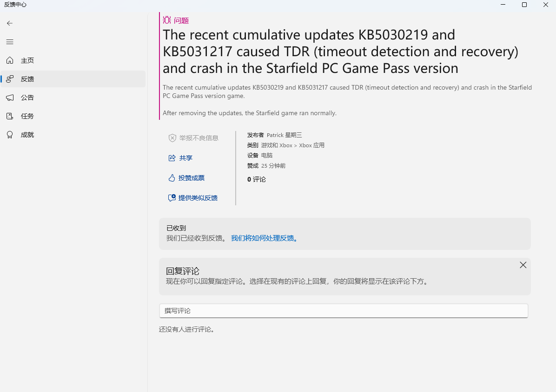Dismiss the 回复评论 info banner

click(x=523, y=265)
